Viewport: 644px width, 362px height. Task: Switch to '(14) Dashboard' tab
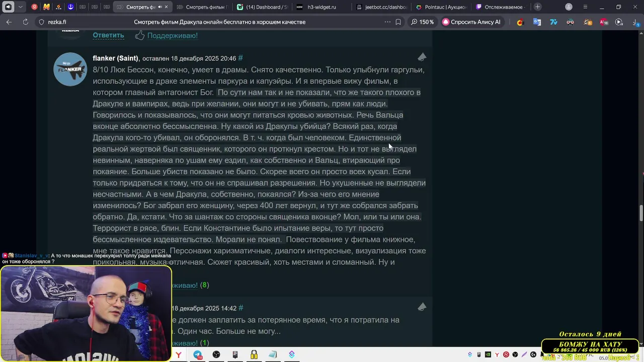pyautogui.click(x=262, y=7)
